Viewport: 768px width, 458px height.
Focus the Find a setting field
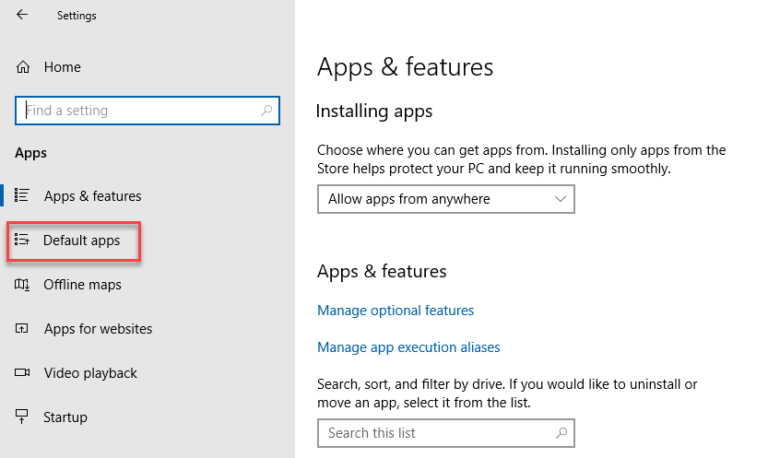pyautogui.click(x=147, y=110)
